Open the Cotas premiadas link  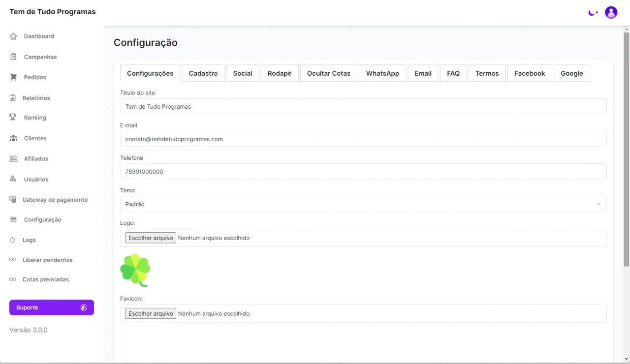click(x=45, y=279)
